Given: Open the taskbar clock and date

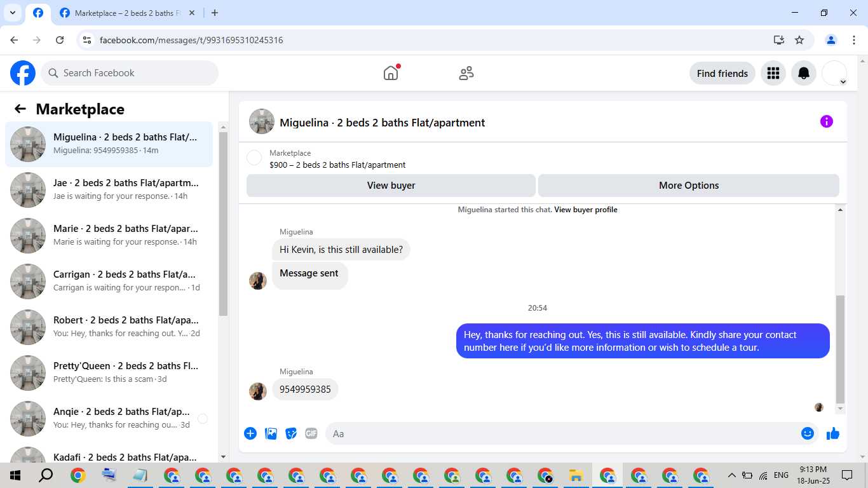Looking at the screenshot, I should pos(813,475).
